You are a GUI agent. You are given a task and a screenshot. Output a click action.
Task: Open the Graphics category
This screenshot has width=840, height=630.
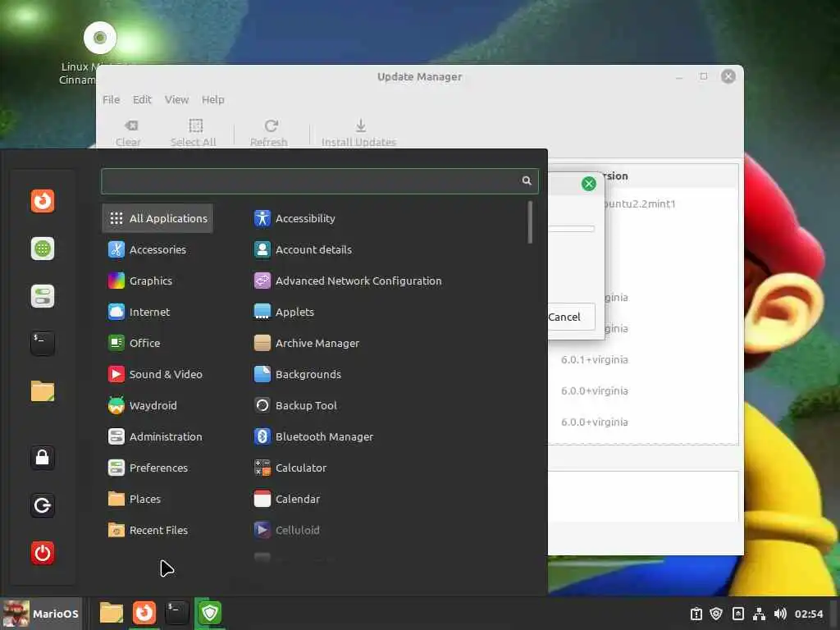(x=140, y=281)
